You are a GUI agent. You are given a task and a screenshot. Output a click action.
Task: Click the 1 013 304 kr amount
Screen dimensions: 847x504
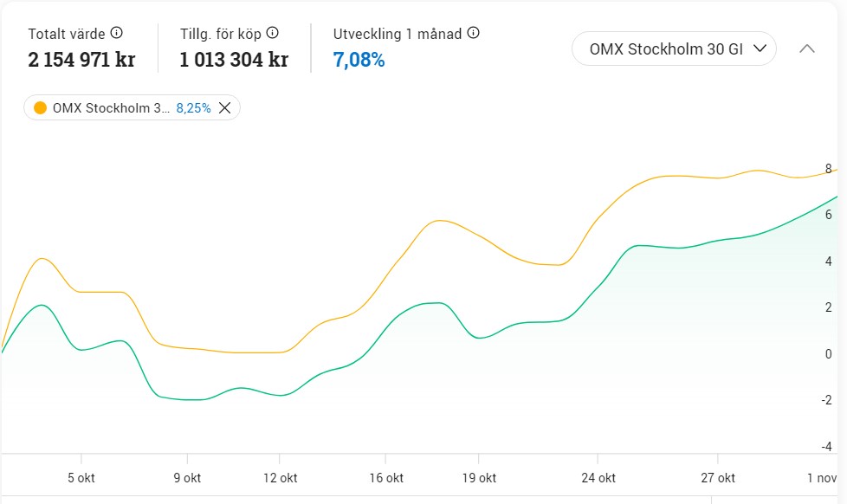pos(234,60)
